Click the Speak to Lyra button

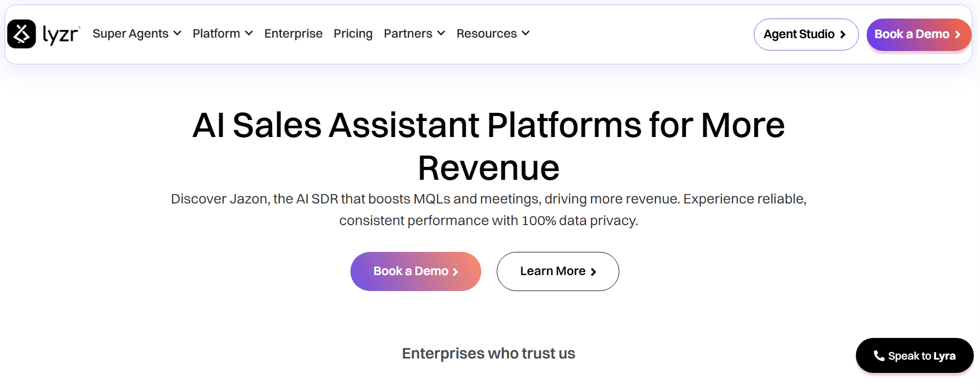coord(915,355)
